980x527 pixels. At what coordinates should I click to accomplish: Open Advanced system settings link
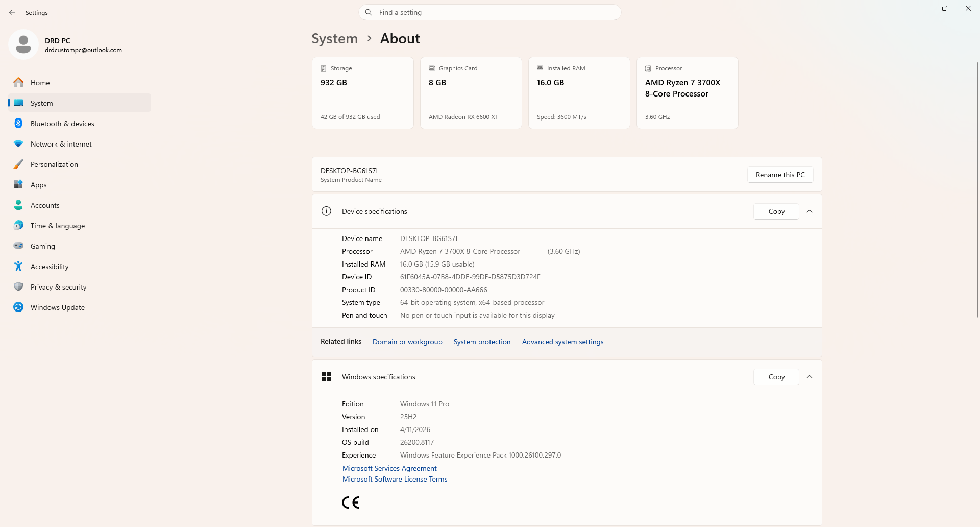[562, 342]
